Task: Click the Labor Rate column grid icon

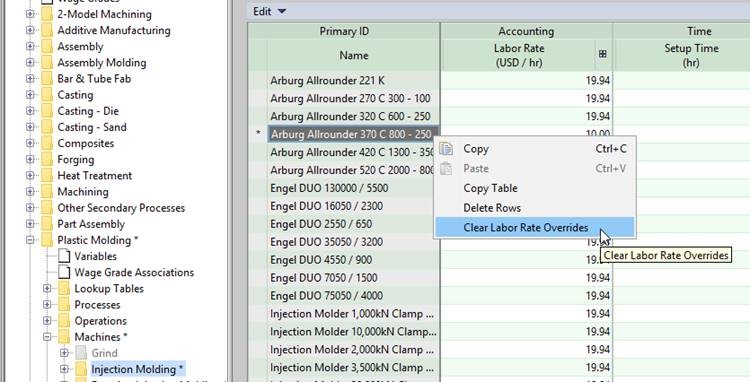Action: (603, 54)
